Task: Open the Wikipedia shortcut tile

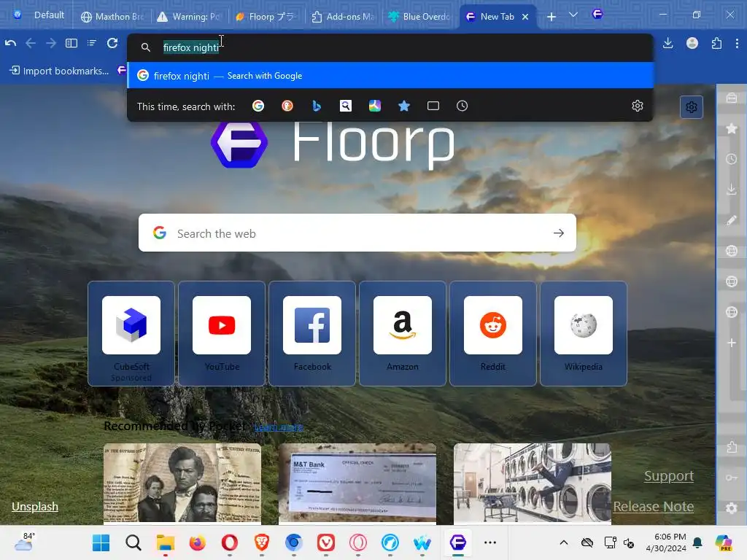Action: click(584, 333)
